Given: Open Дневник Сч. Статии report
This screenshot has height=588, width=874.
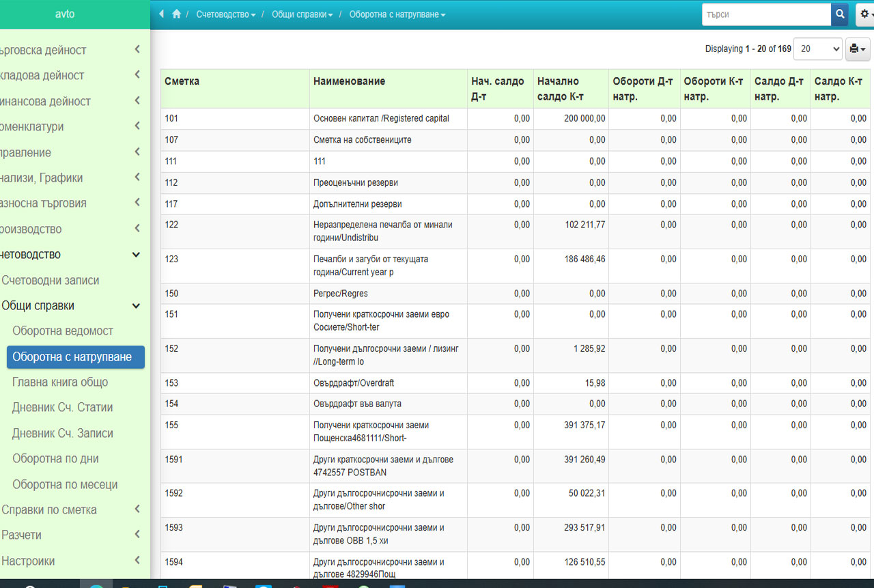Looking at the screenshot, I should (x=63, y=408).
